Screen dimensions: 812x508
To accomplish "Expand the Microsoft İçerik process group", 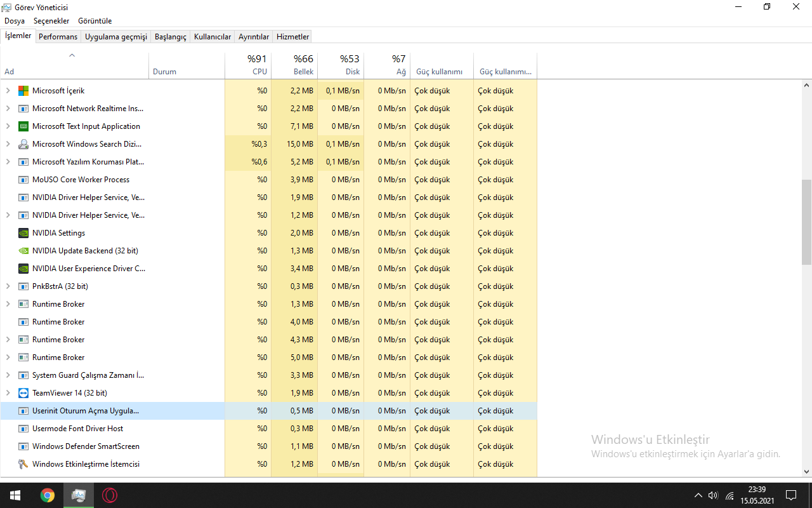I will [8, 91].
